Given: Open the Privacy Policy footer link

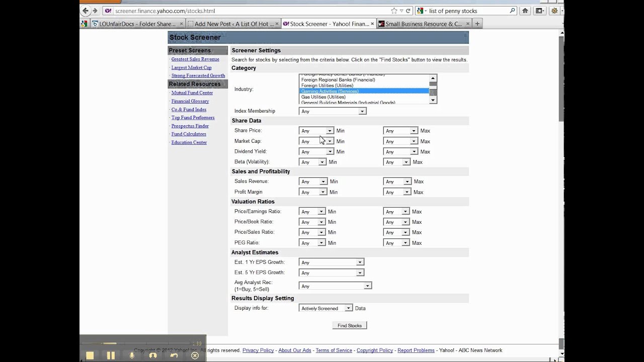Looking at the screenshot, I should tap(258, 350).
